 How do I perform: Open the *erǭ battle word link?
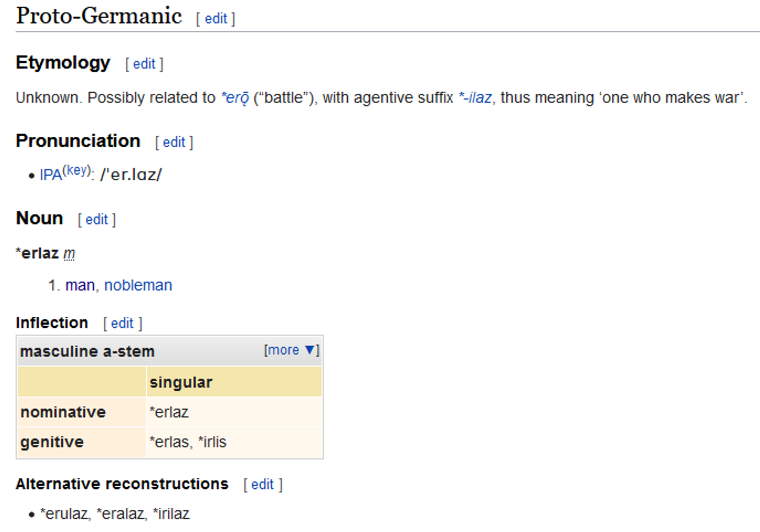click(235, 98)
